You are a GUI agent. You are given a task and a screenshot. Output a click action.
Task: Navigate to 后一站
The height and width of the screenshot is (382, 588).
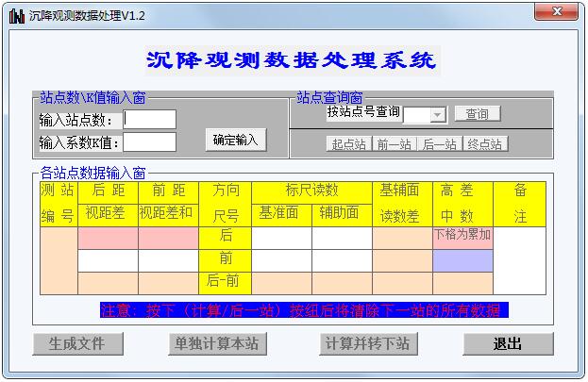click(439, 144)
